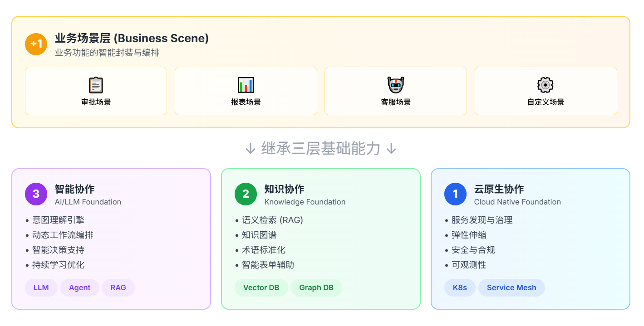Select the Service Mesh tag

(511, 287)
